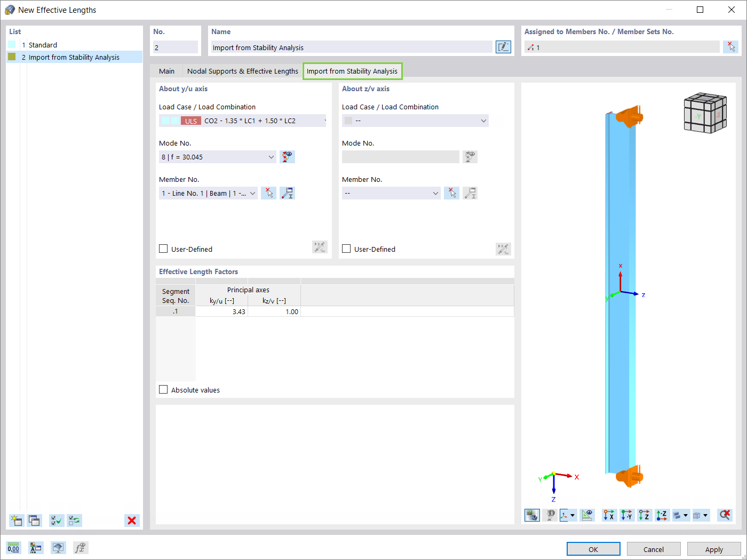Set view in Z direction
Viewport: 747px width, 560px height.
(x=644, y=515)
